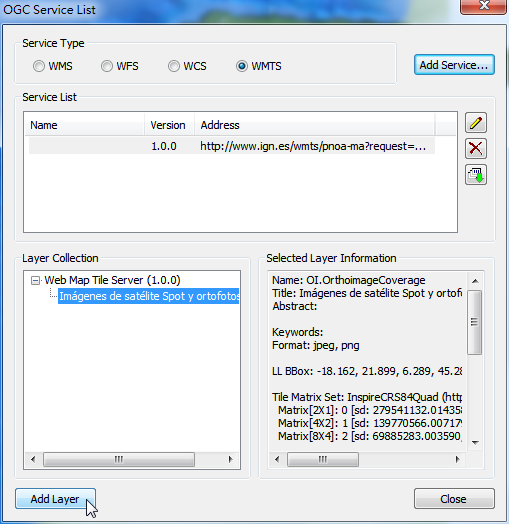Click layer info vertical scrollbar down arrow
This screenshot has width=509, height=524.
tap(475, 442)
